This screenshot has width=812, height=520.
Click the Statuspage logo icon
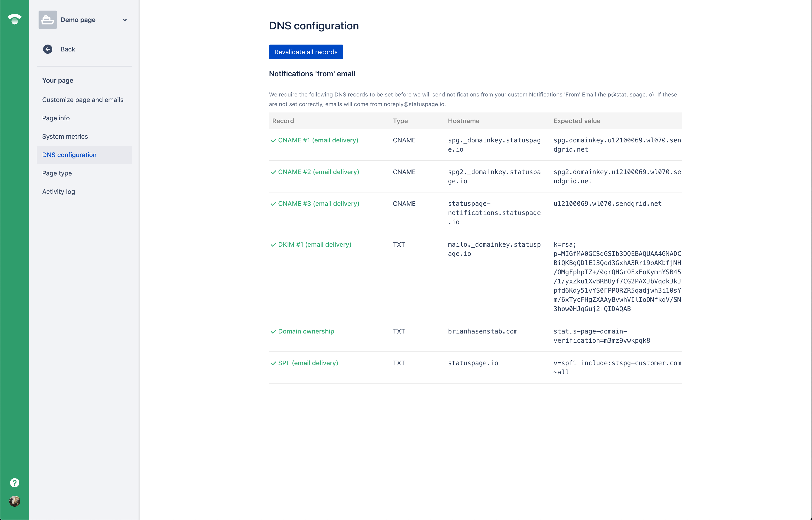tap(14, 19)
